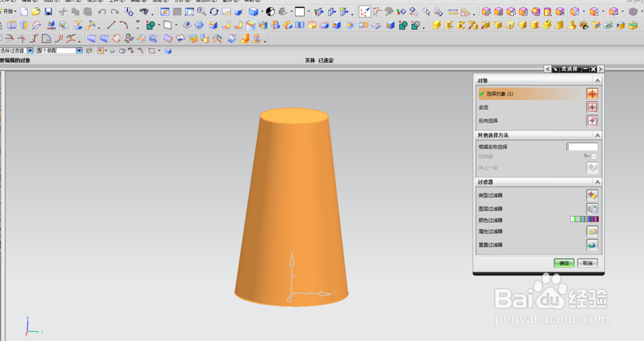644x341 pixels.
Task: Select the Line sketch tool
Action: click(x=111, y=25)
